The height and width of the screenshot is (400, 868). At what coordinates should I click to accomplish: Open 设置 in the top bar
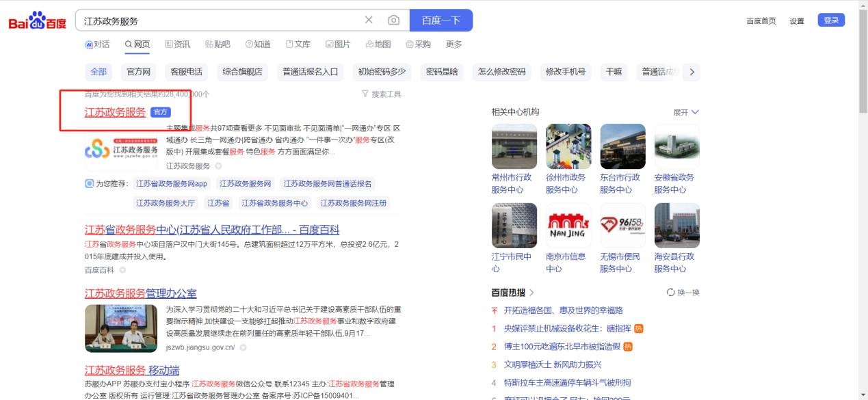[x=797, y=21]
